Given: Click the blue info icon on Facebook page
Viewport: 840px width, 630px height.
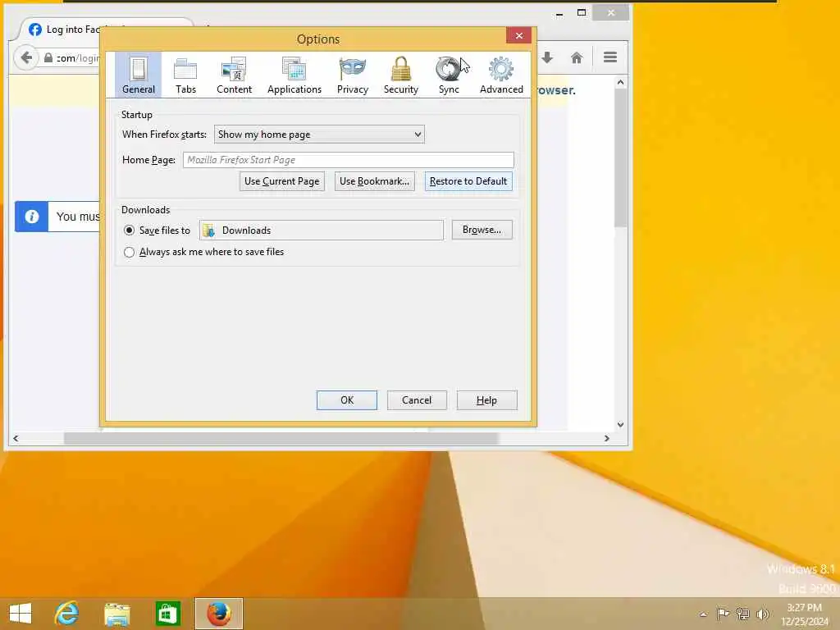Looking at the screenshot, I should click(x=32, y=217).
